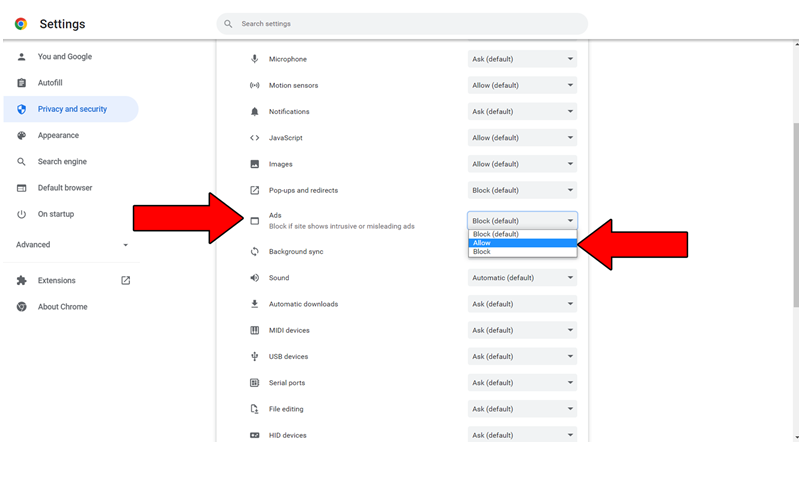Expand the Advanced section in sidebar
Screen dimensions: 800x479
pyautogui.click(x=71, y=245)
